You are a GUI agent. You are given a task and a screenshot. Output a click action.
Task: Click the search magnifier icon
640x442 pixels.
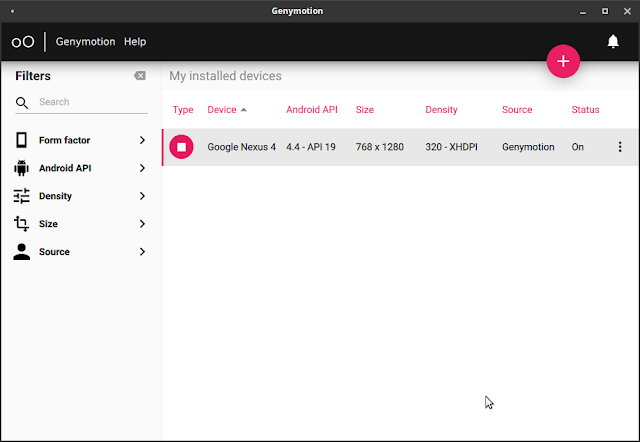pyautogui.click(x=22, y=103)
